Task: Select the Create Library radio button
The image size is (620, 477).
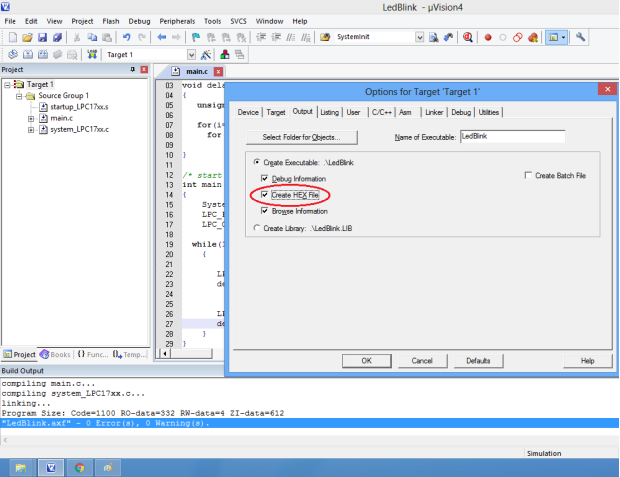Action: [x=255, y=228]
